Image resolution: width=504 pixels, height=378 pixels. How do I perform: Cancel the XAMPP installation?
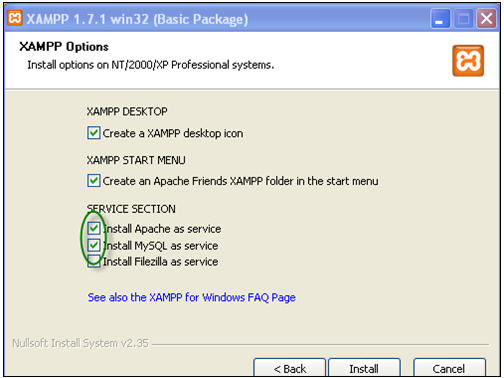pyautogui.click(x=449, y=368)
